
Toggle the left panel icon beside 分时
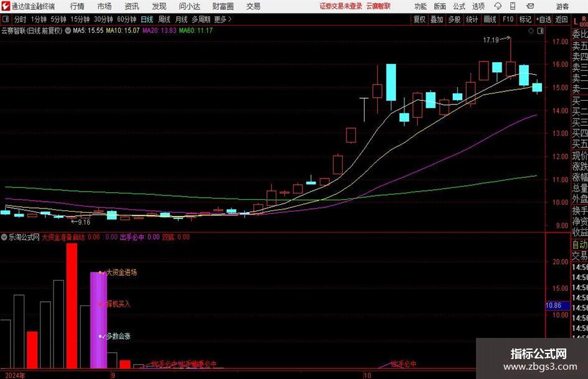point(6,19)
